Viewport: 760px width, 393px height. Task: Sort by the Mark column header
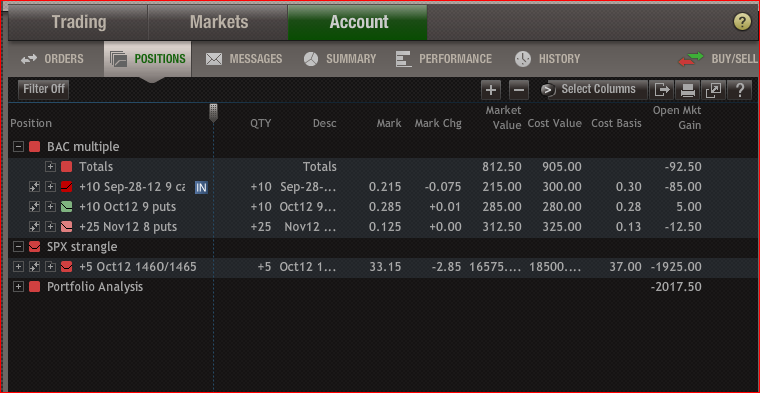[x=389, y=124]
